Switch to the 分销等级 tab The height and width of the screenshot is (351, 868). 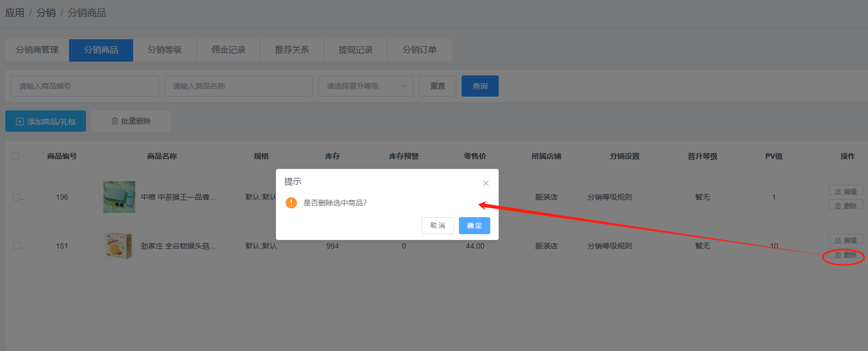pos(164,50)
